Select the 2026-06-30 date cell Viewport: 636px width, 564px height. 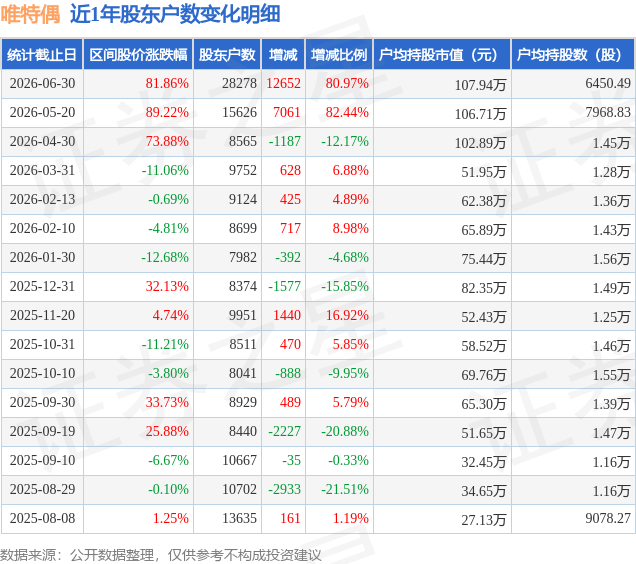(42, 84)
